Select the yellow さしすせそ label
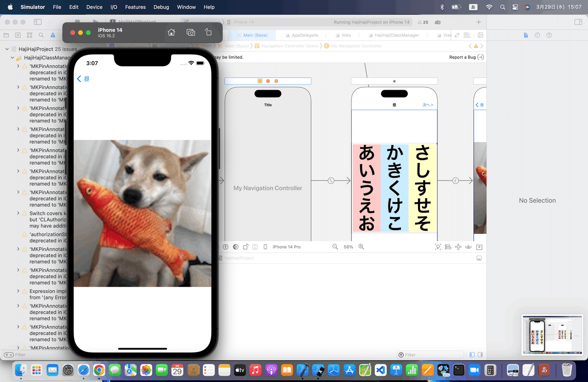The image size is (588, 382). click(x=423, y=188)
